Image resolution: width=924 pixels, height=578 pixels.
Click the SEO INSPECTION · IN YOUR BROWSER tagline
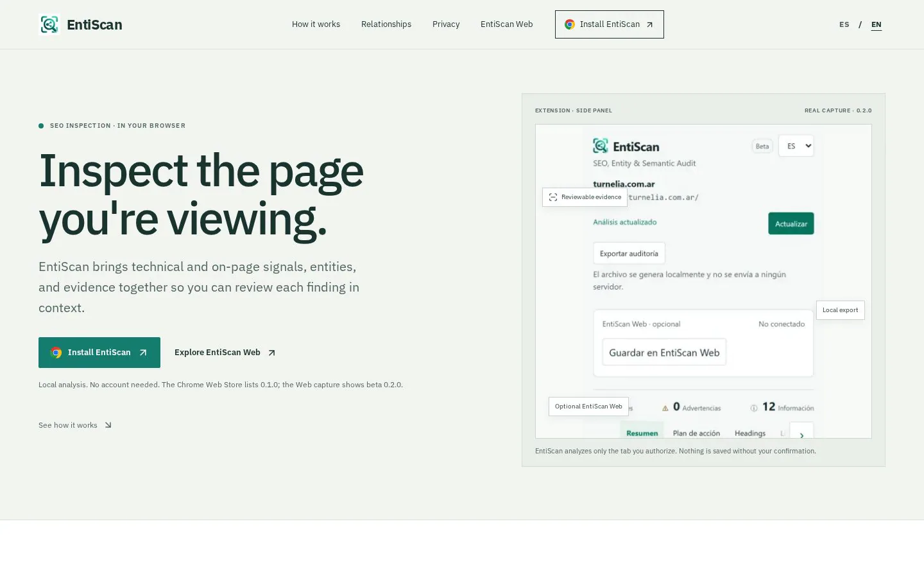117,126
